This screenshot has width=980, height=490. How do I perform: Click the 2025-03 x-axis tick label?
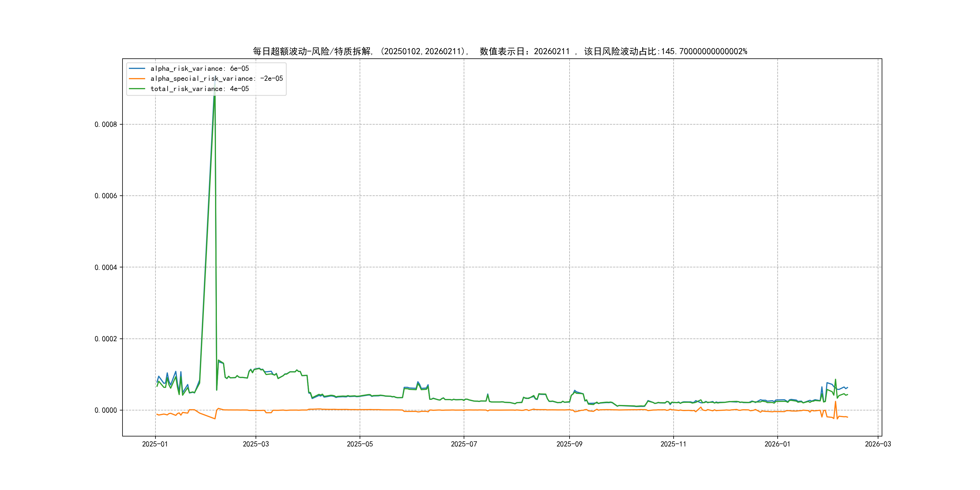pyautogui.click(x=256, y=444)
